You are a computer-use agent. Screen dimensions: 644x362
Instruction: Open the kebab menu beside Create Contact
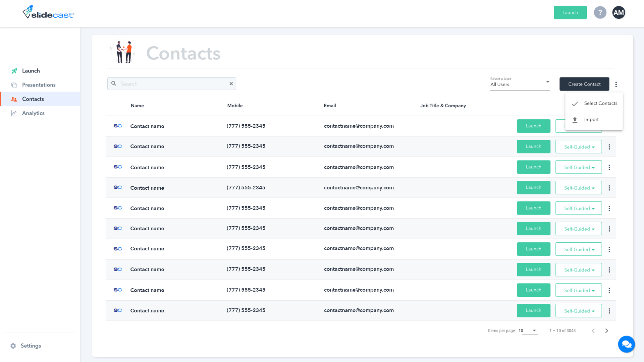pos(616,84)
